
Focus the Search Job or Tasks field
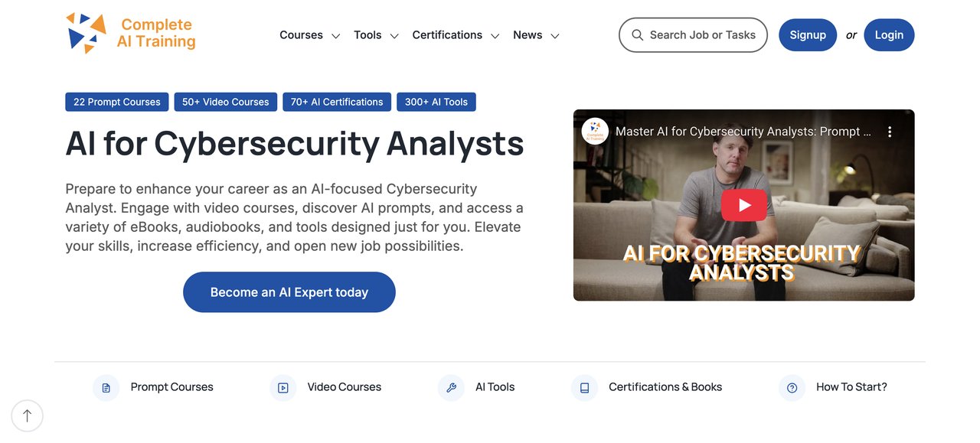702,35
